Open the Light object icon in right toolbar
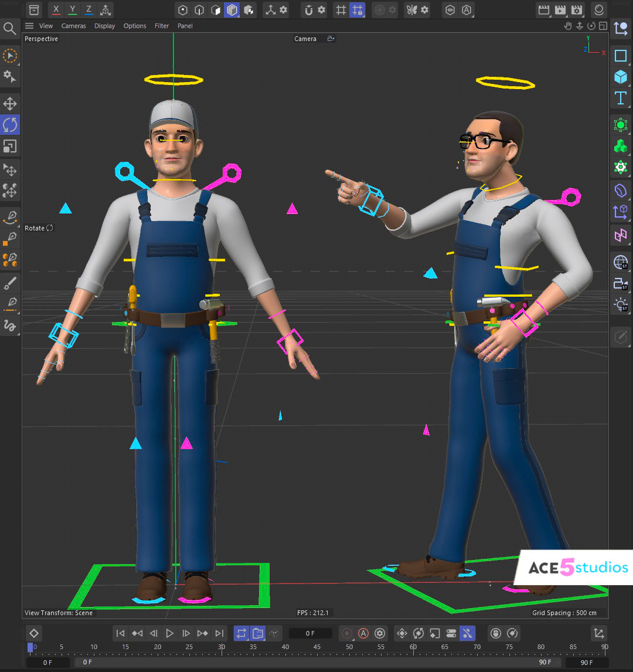The height and width of the screenshot is (672, 633). point(620,304)
